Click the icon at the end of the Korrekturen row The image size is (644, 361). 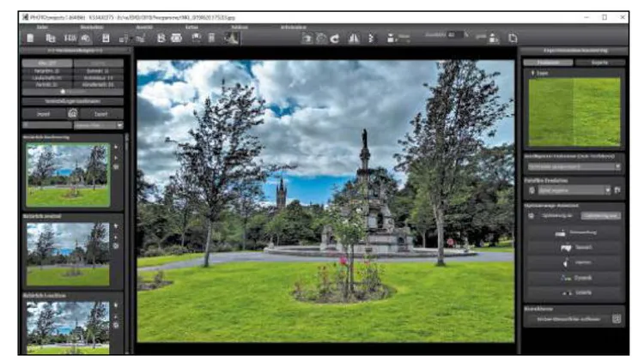pyautogui.click(x=617, y=319)
